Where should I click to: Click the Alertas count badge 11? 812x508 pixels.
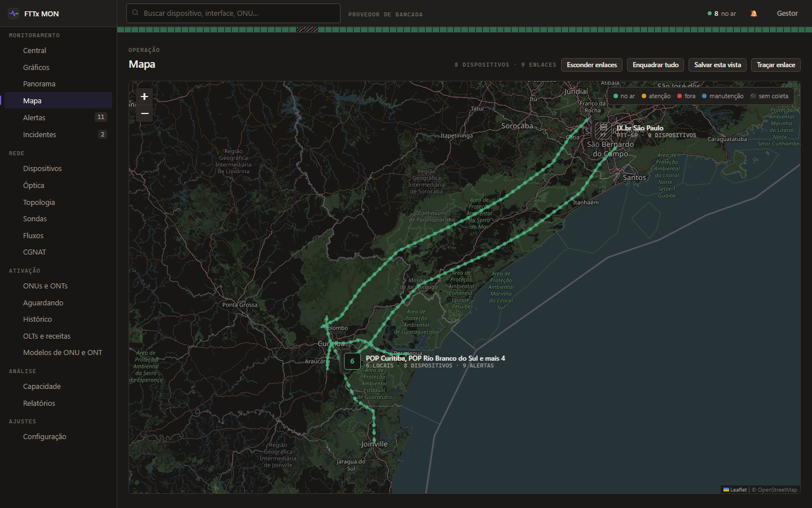[x=101, y=117]
